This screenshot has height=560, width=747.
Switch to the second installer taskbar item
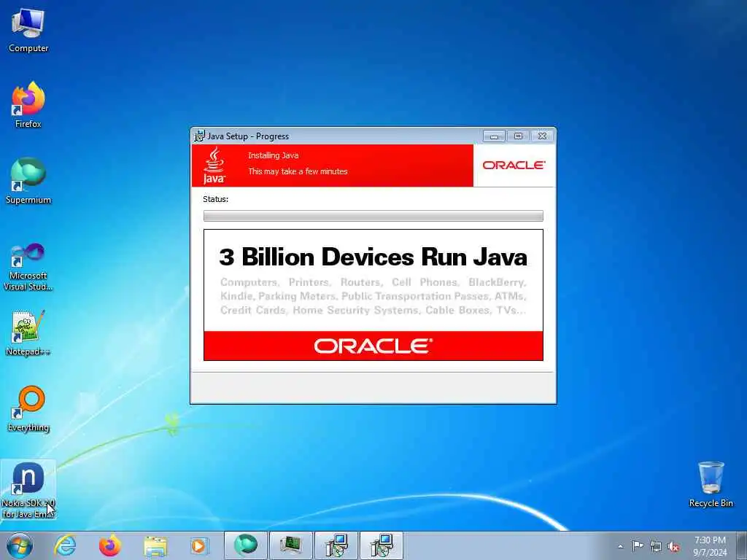tap(381, 545)
